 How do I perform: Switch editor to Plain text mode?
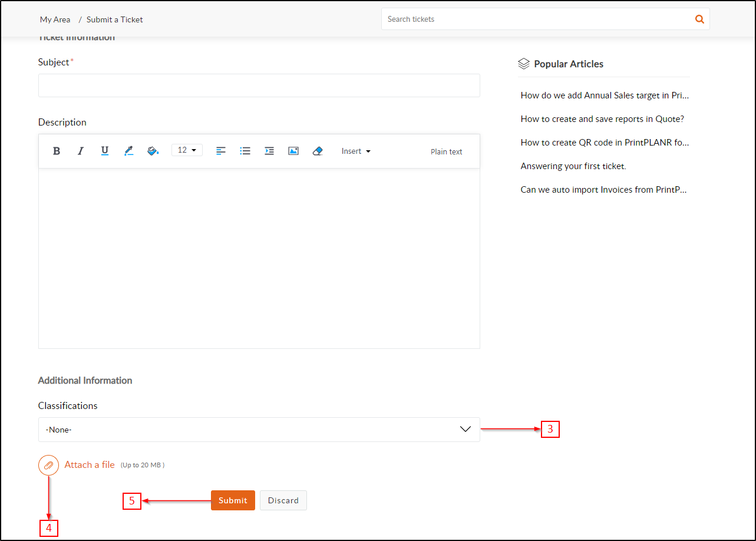446,151
